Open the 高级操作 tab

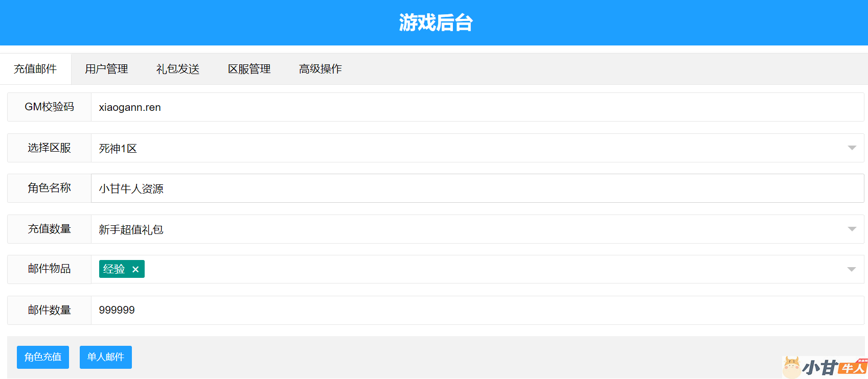(321, 69)
